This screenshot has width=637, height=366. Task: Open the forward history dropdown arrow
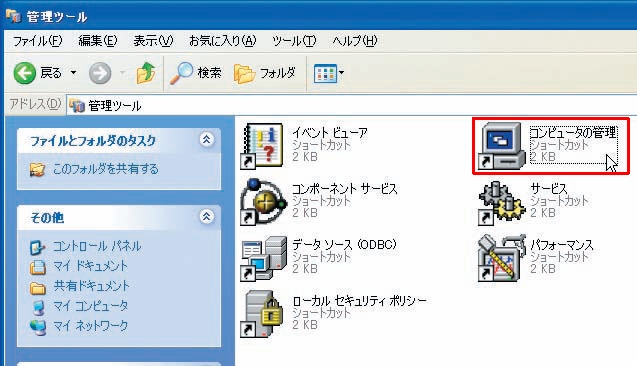point(123,73)
